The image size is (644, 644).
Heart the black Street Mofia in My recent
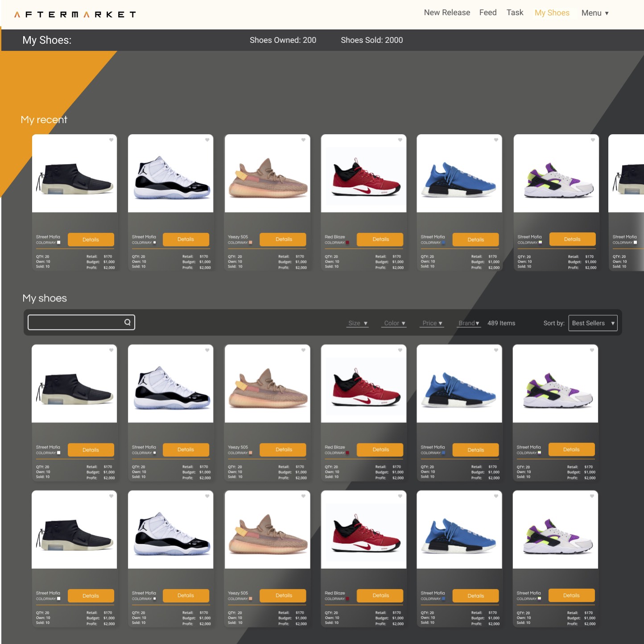click(x=111, y=140)
